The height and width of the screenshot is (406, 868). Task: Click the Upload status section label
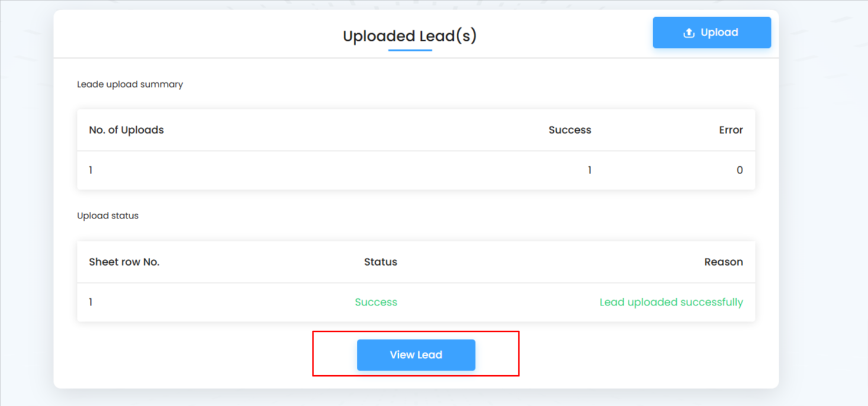tap(108, 216)
